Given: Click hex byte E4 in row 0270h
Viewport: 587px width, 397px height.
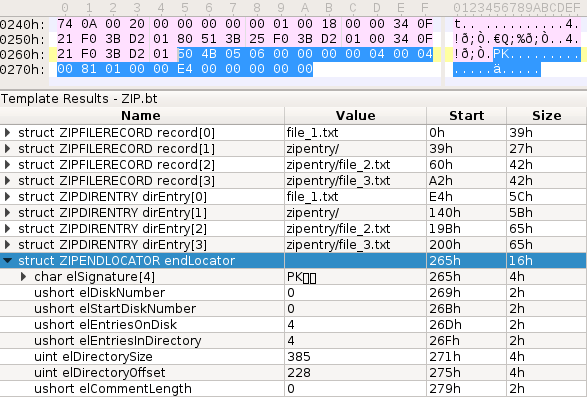Looking at the screenshot, I should click(x=185, y=69).
